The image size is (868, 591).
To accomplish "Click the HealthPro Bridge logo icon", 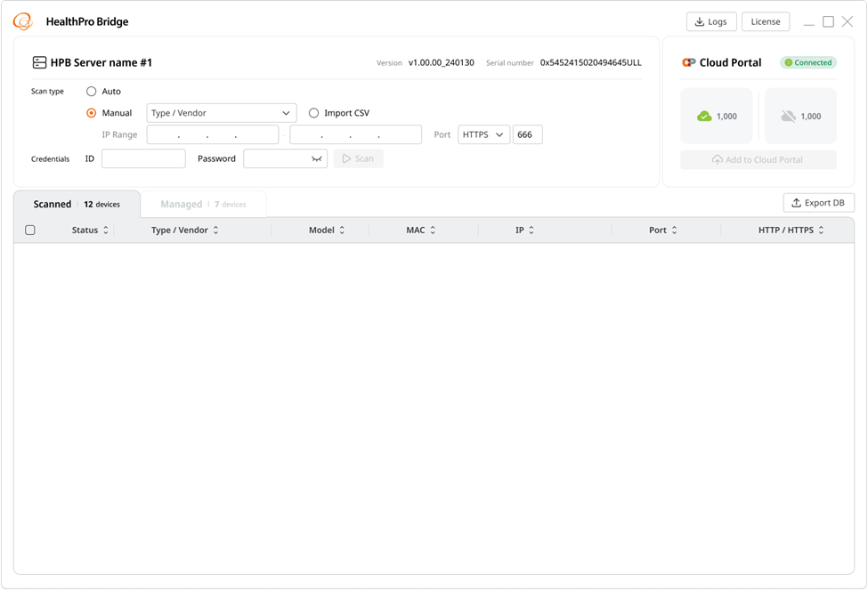I will point(22,21).
